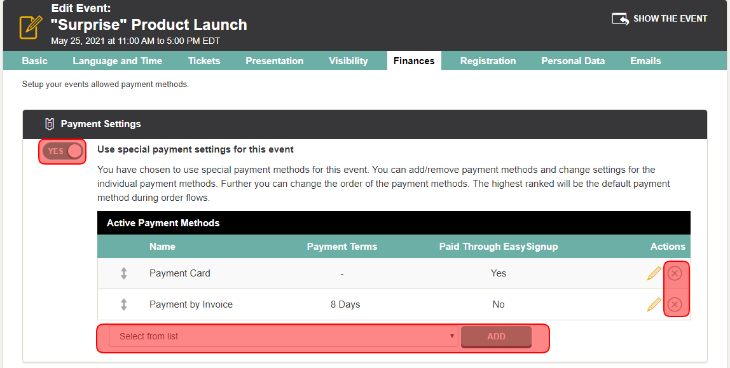Click the SHOW THE EVENT link
This screenshot has height=368, width=730.
click(660, 19)
